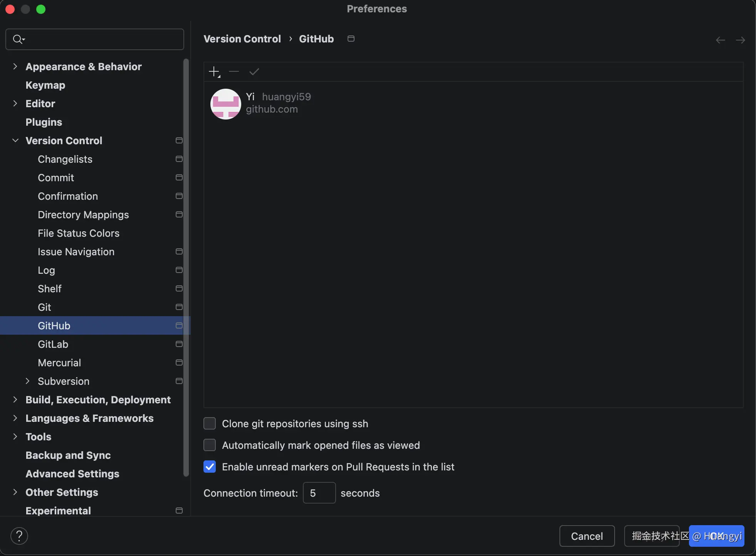Screen dimensions: 756x556
Task: Expand the Subversion subtree
Action: (27, 381)
